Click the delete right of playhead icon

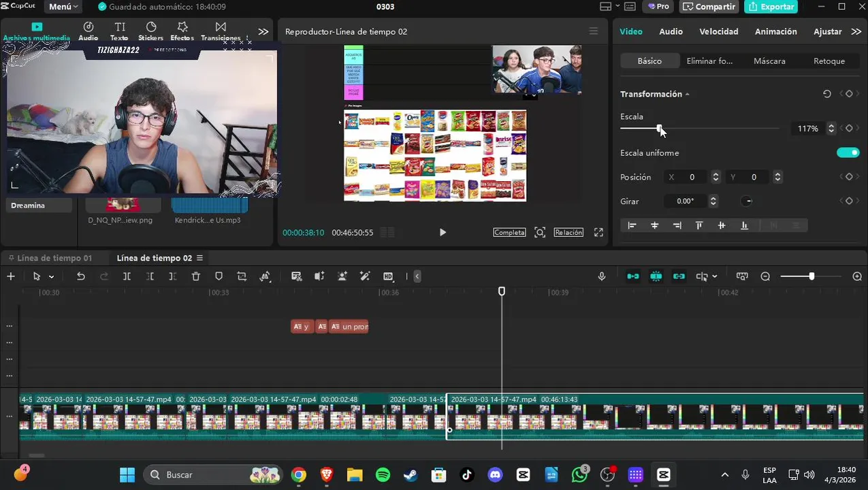point(173,276)
